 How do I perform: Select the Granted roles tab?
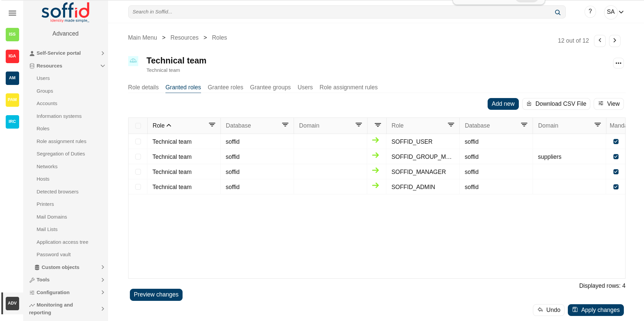click(183, 87)
